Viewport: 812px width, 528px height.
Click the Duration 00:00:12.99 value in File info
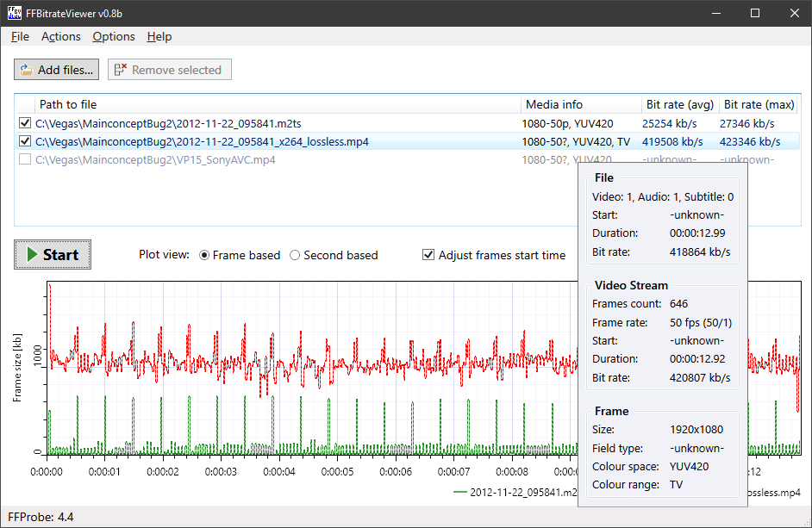click(697, 233)
